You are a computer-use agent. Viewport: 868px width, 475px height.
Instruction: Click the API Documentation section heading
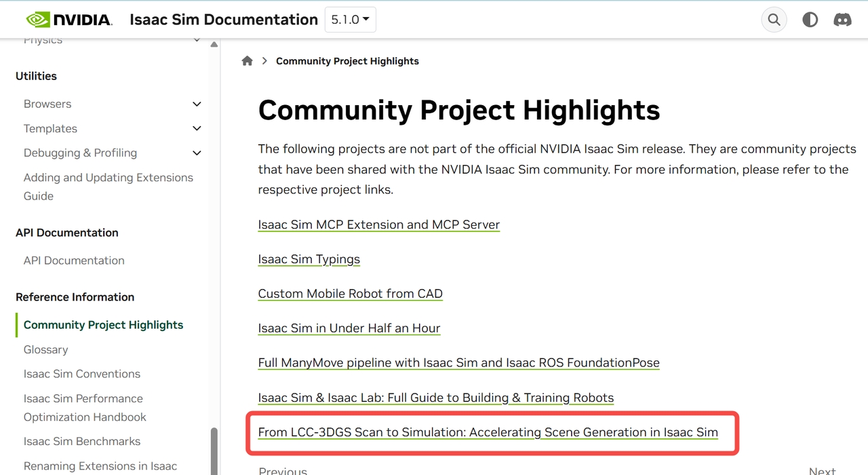pyautogui.click(x=66, y=233)
